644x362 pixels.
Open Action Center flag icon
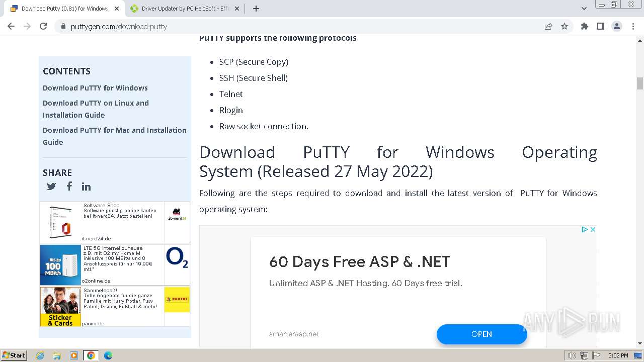[596, 355]
